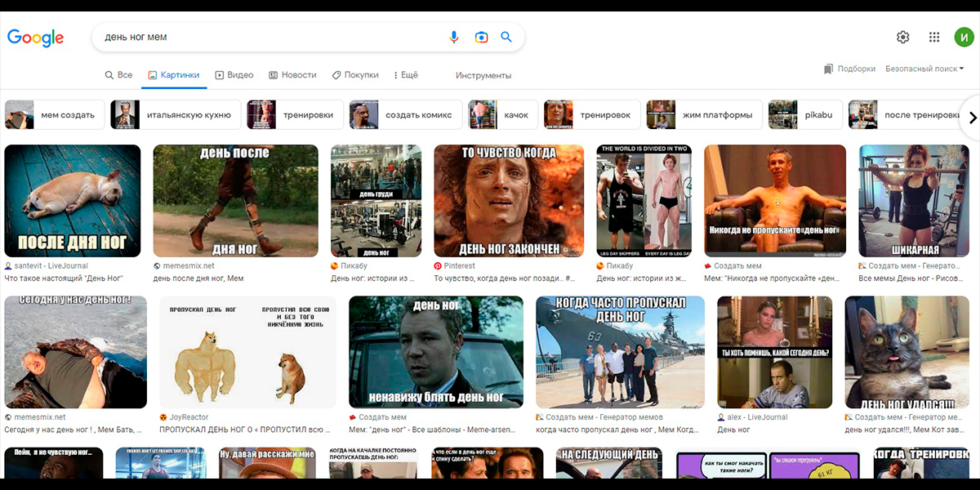The height and width of the screenshot is (490, 980).
Task: Open the 'ПРОПУСКАЛ ДЕНЬ НОГ О' caption link
Action: [x=246, y=430]
